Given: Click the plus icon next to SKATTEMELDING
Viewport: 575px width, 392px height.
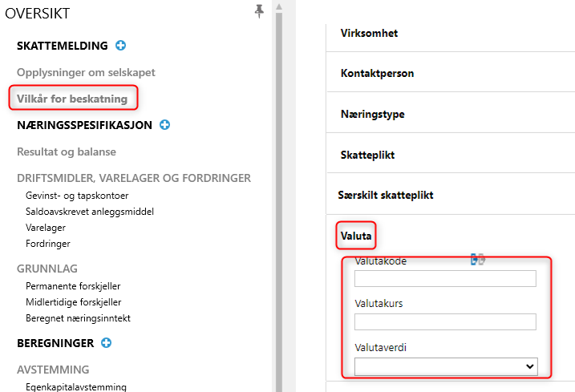Looking at the screenshot, I should tap(120, 46).
